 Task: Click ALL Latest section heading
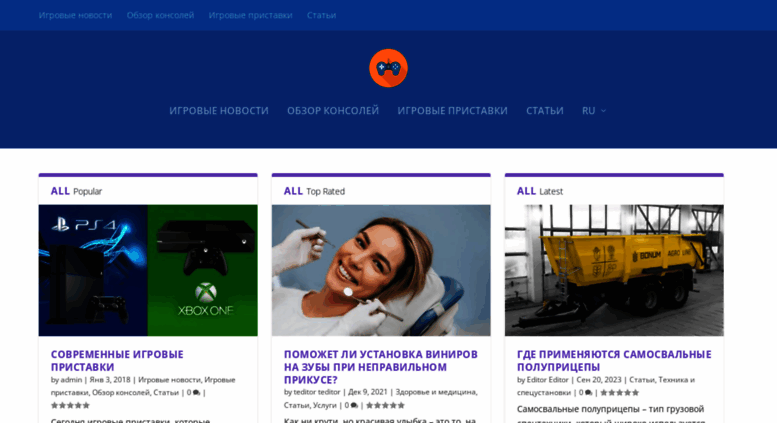coord(540,191)
